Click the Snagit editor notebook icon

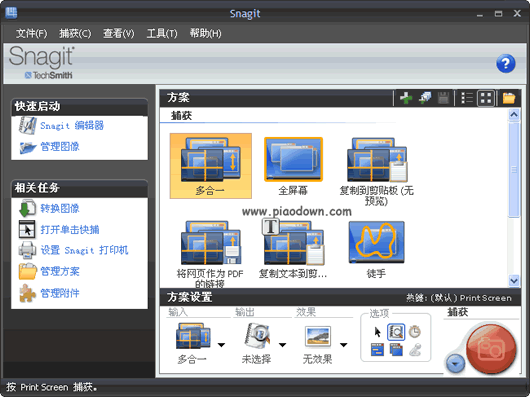click(27, 126)
